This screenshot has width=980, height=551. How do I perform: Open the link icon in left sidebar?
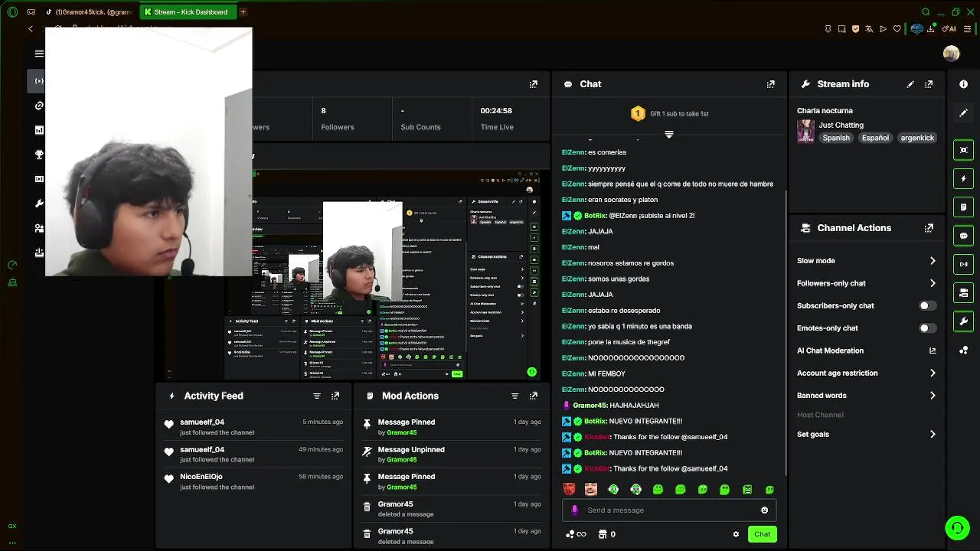click(x=39, y=106)
